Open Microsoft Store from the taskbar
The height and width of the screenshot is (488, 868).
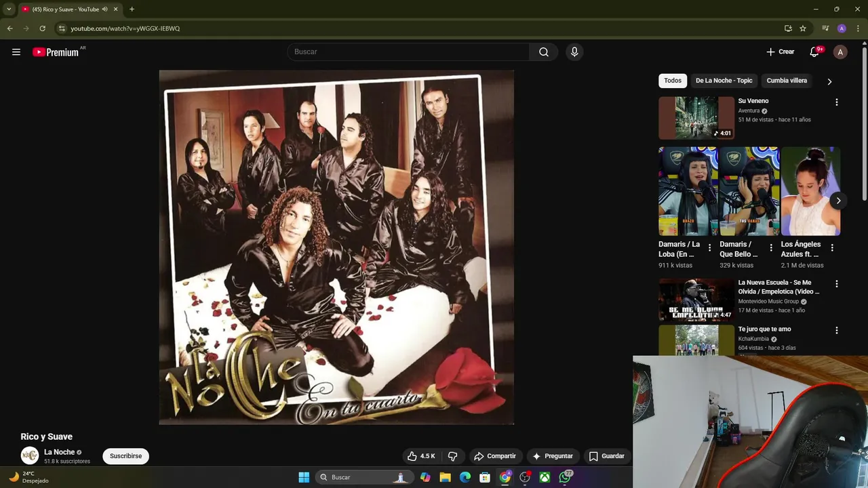(x=485, y=477)
